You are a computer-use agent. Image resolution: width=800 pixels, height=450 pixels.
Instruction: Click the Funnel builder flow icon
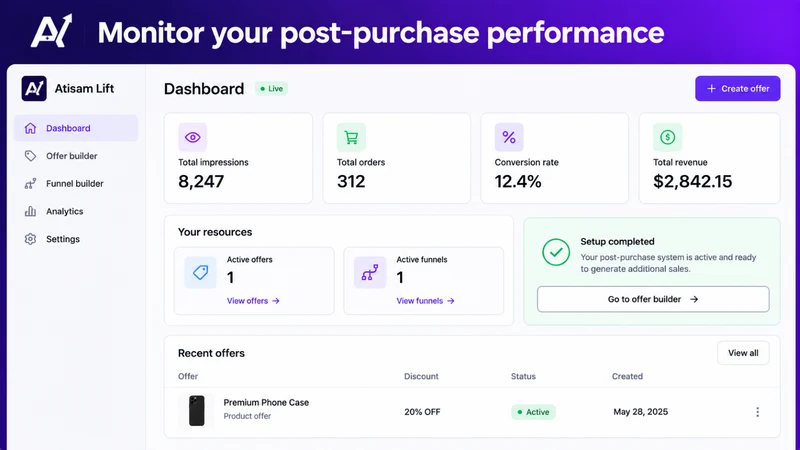click(31, 184)
